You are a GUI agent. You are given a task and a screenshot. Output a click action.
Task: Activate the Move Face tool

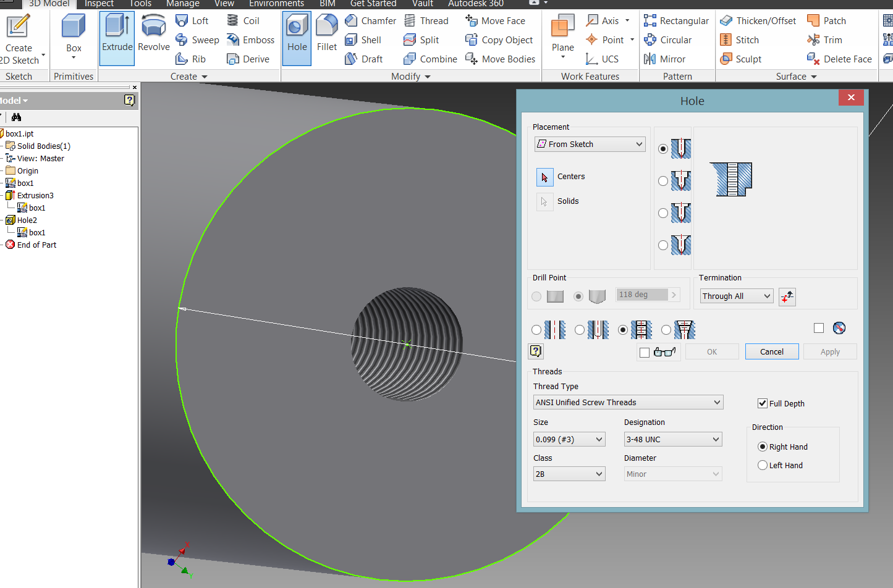(x=495, y=20)
